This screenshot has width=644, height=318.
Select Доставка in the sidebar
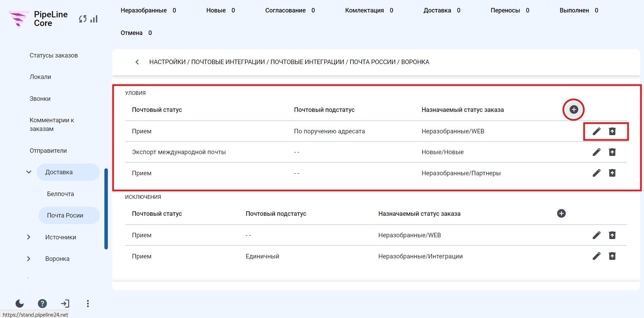click(x=68, y=172)
